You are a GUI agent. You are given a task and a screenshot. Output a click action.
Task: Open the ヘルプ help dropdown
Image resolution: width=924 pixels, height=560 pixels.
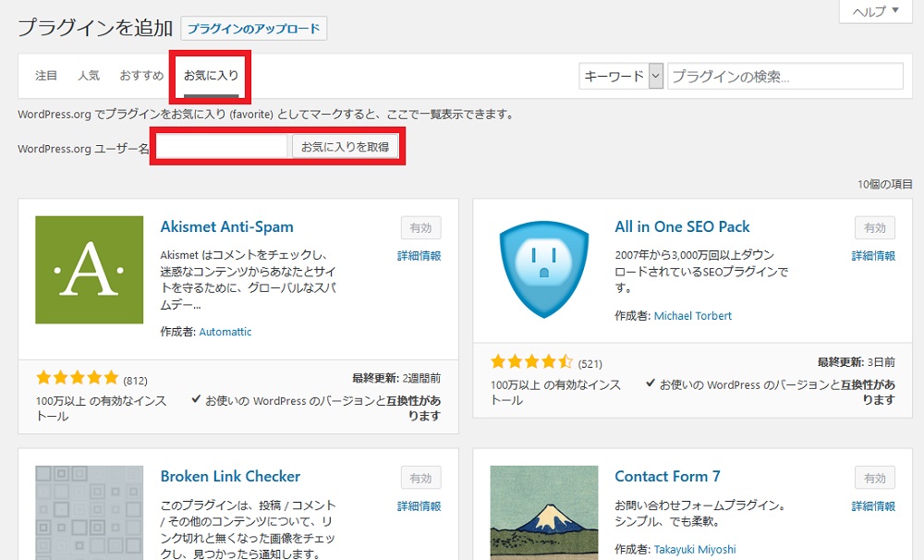point(876,11)
